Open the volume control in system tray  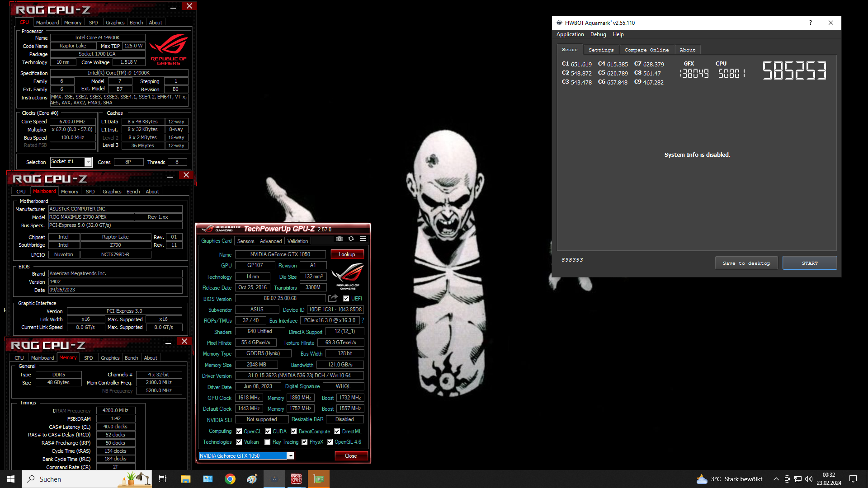click(x=809, y=479)
